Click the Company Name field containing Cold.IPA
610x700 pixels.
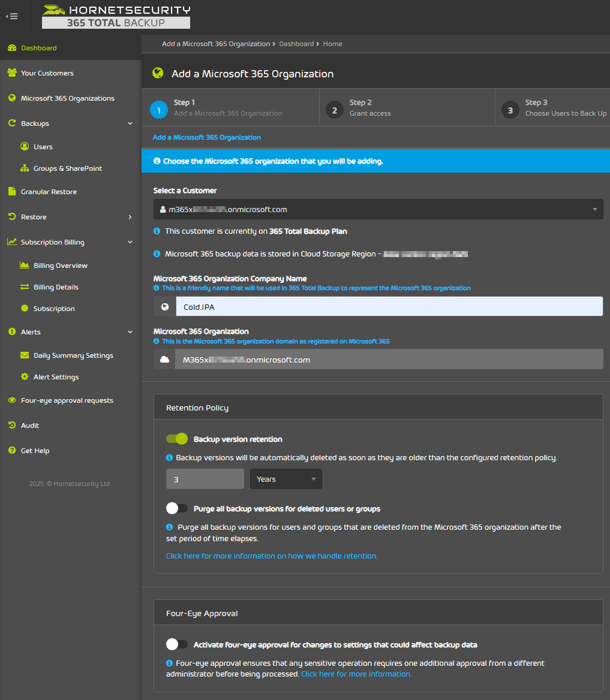coord(389,307)
